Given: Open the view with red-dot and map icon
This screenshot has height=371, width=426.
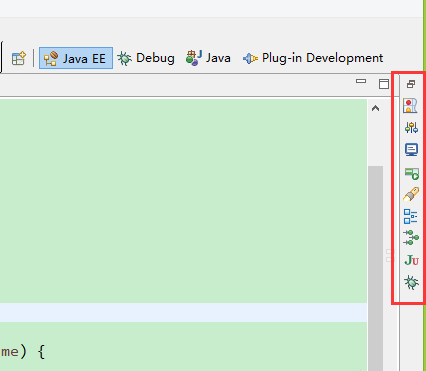Looking at the screenshot, I should (x=411, y=106).
